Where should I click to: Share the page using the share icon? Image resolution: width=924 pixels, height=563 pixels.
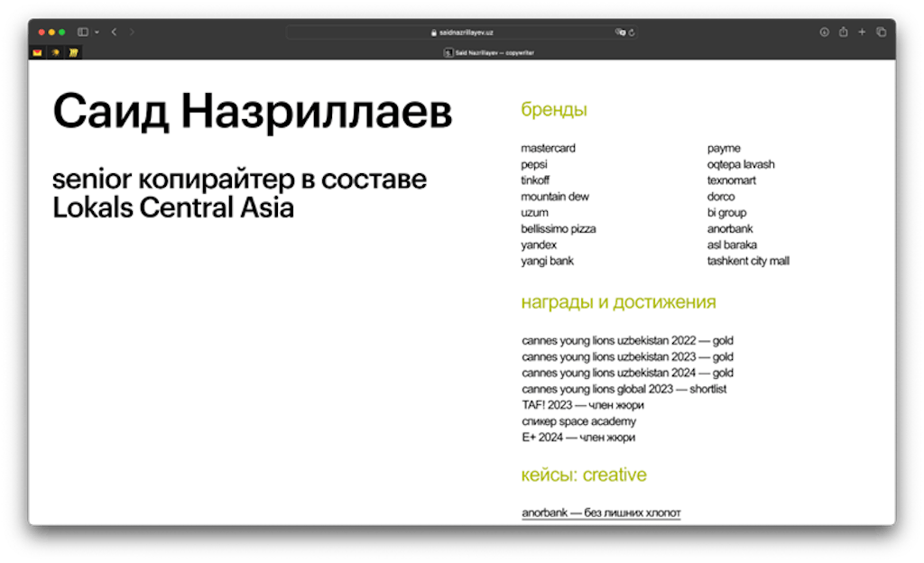(844, 32)
